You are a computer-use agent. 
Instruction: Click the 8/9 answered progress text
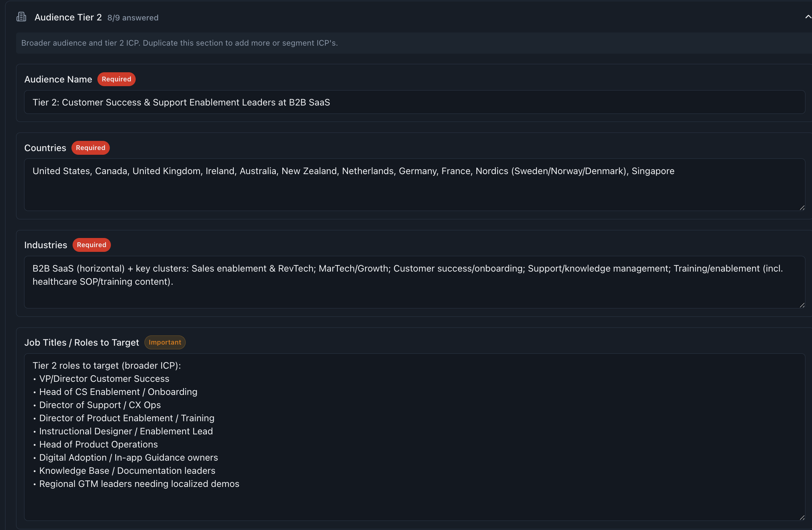tap(133, 18)
